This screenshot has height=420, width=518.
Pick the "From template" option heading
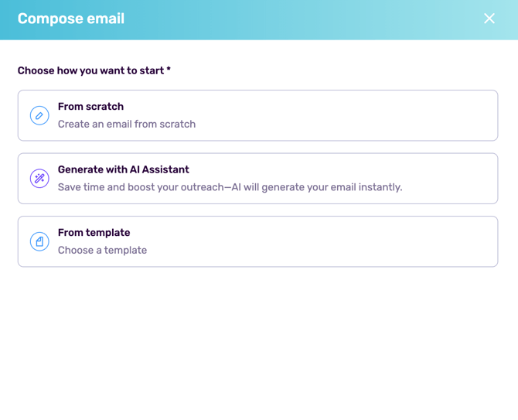tap(94, 232)
